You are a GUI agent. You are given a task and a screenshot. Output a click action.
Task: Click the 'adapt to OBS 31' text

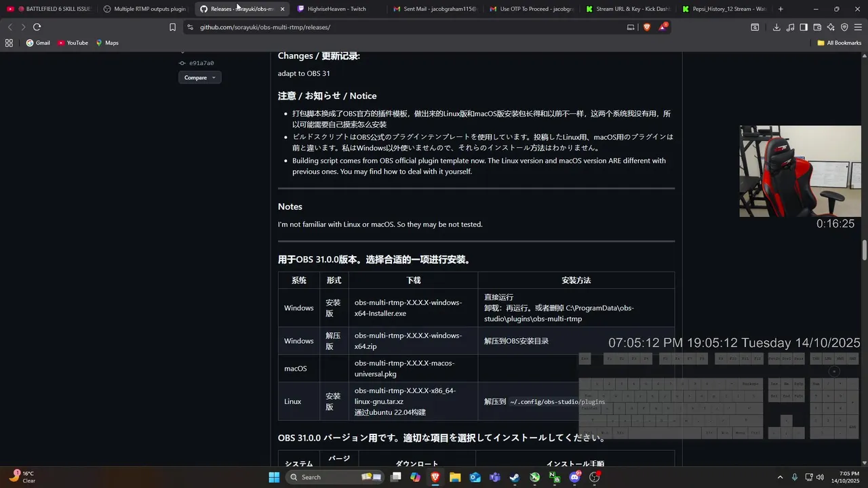304,73
